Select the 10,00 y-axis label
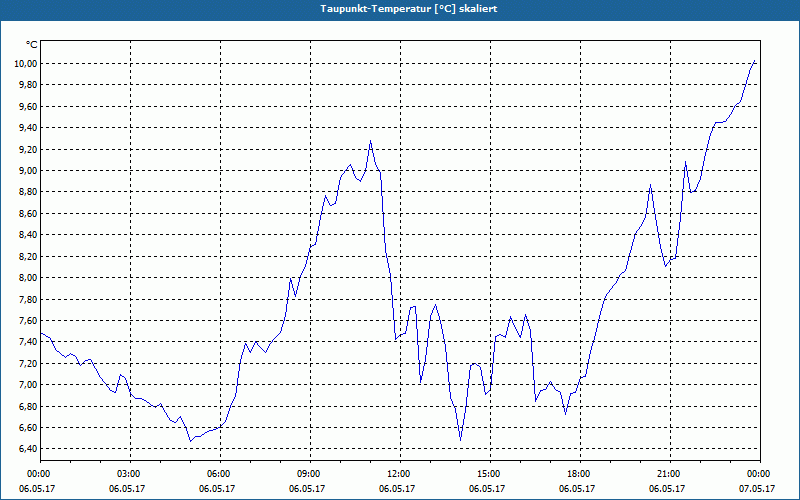The height and width of the screenshot is (500, 800). 26,63
